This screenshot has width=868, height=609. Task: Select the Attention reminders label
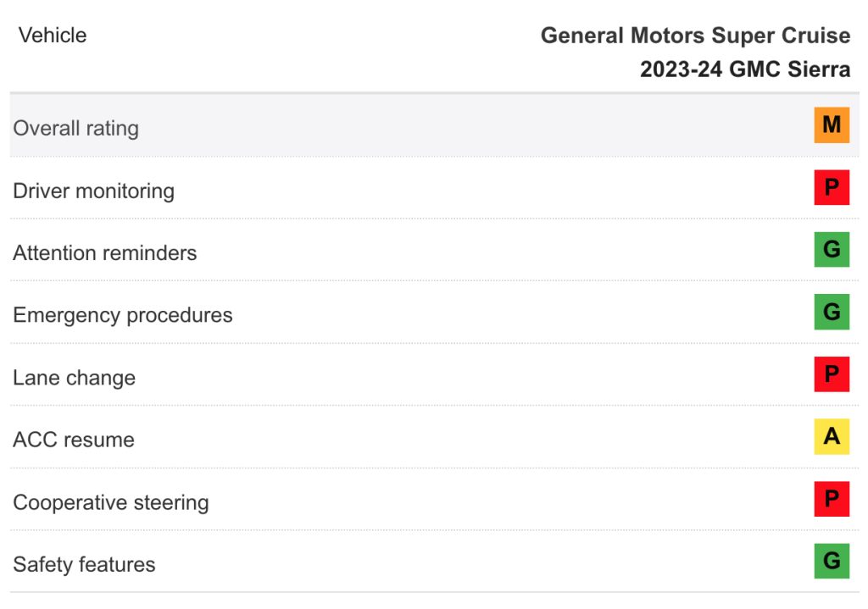point(104,252)
